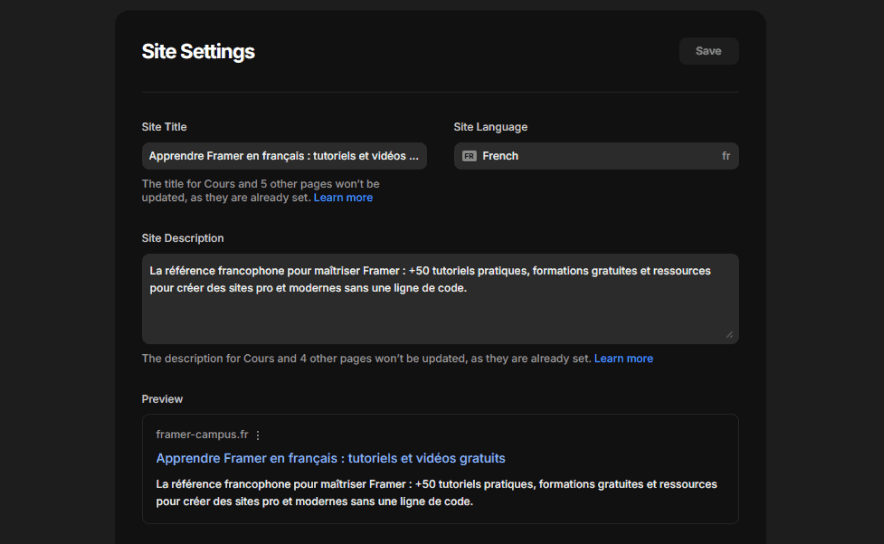Screen dimensions: 884x544
Task: Open Learn more link below Site Title
Action: click(x=343, y=198)
